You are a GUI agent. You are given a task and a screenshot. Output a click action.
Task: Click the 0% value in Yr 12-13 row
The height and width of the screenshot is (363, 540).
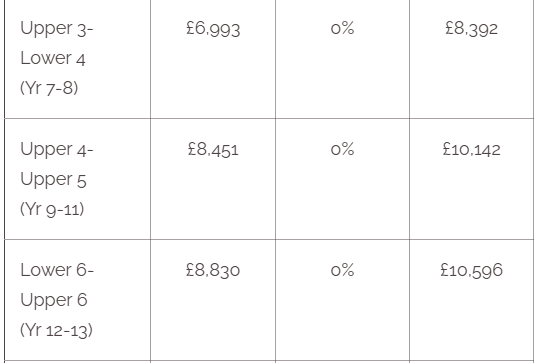pos(342,270)
